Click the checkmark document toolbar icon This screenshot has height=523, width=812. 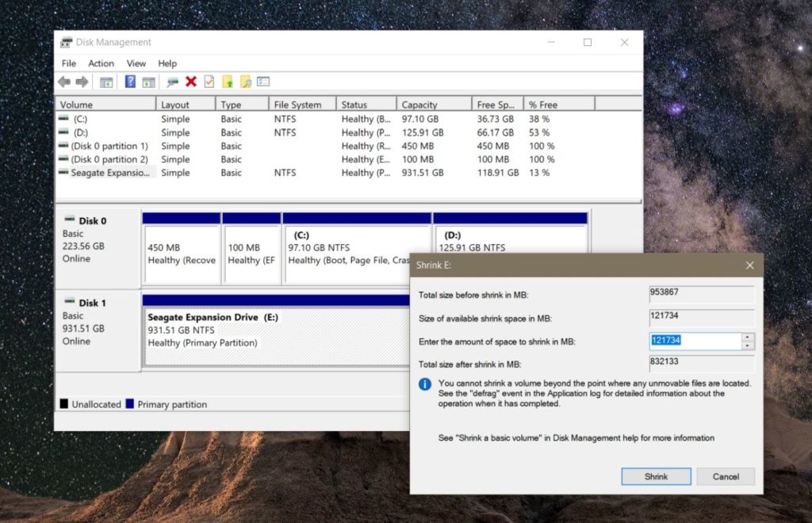(209, 82)
